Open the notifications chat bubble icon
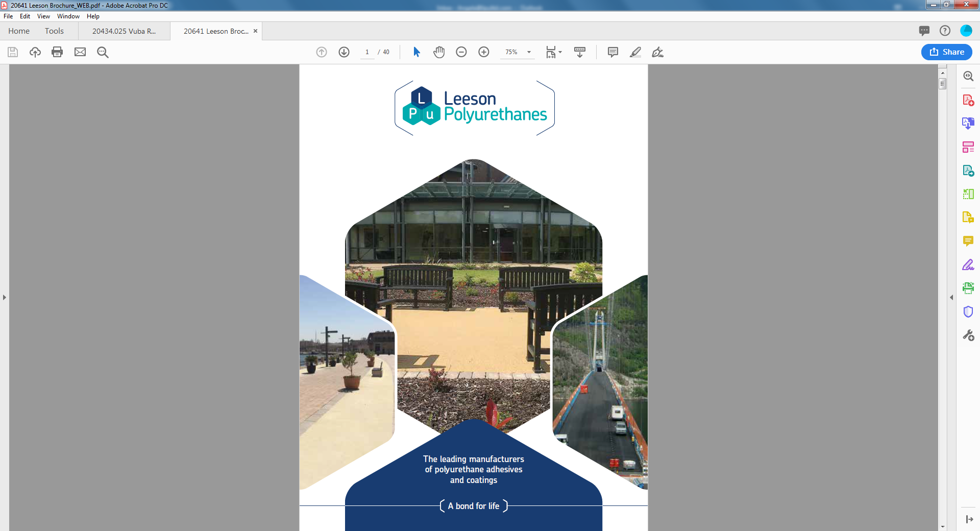 (x=924, y=31)
